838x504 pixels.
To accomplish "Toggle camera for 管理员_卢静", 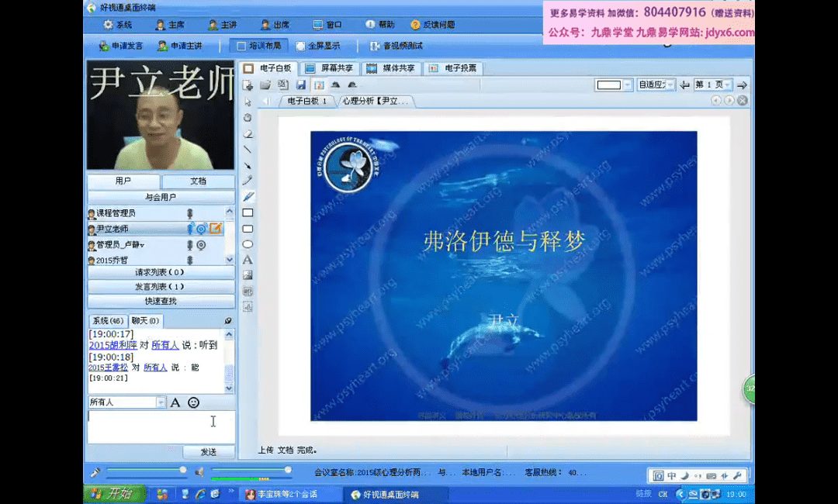I will coord(201,245).
